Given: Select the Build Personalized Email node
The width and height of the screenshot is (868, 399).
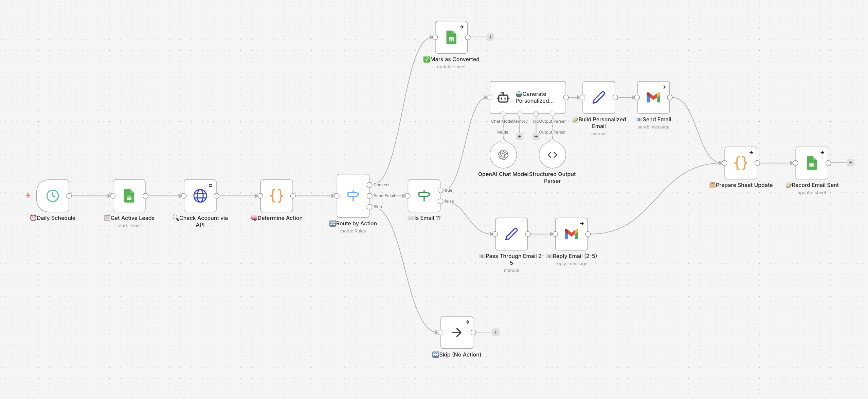Looking at the screenshot, I should click(598, 98).
